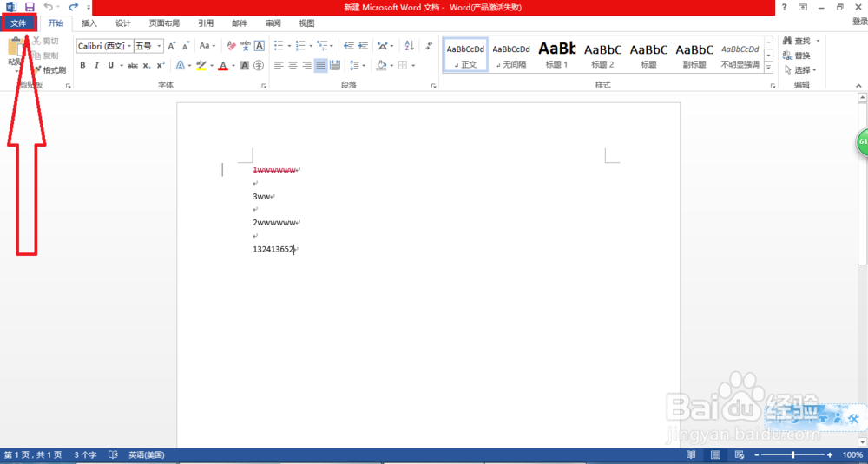
Task: Open the Find (查找) dropdown arrow
Action: tap(819, 41)
